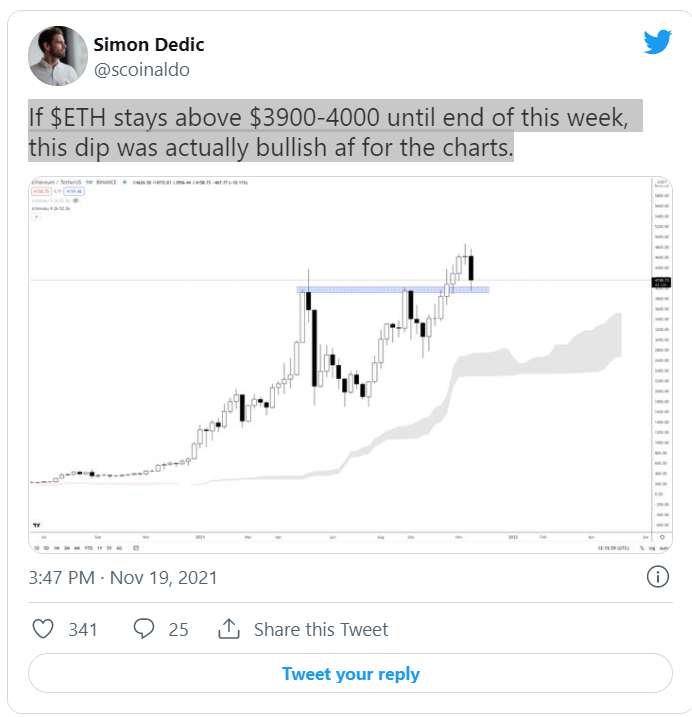Select the 1Y range on the chart

click(x=100, y=548)
